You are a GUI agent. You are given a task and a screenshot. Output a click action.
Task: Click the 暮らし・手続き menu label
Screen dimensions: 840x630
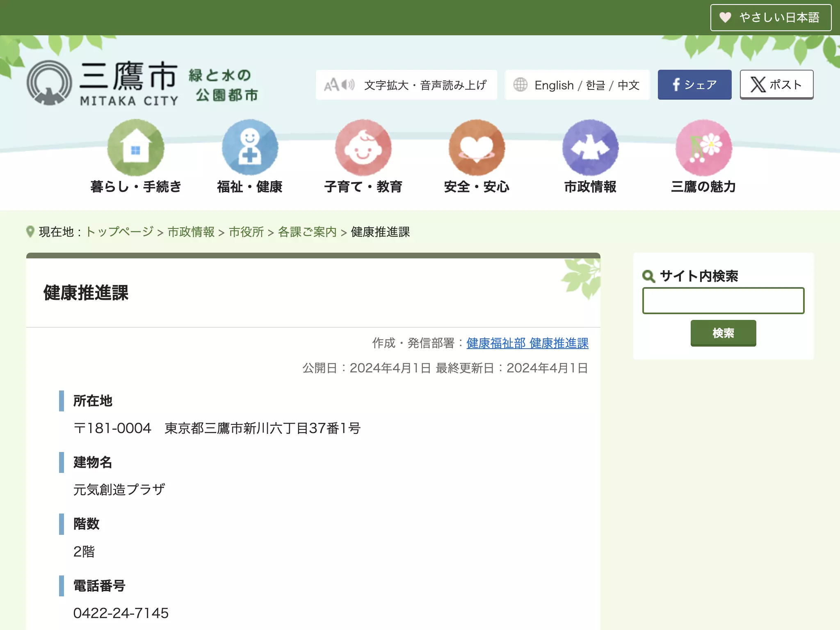point(136,187)
